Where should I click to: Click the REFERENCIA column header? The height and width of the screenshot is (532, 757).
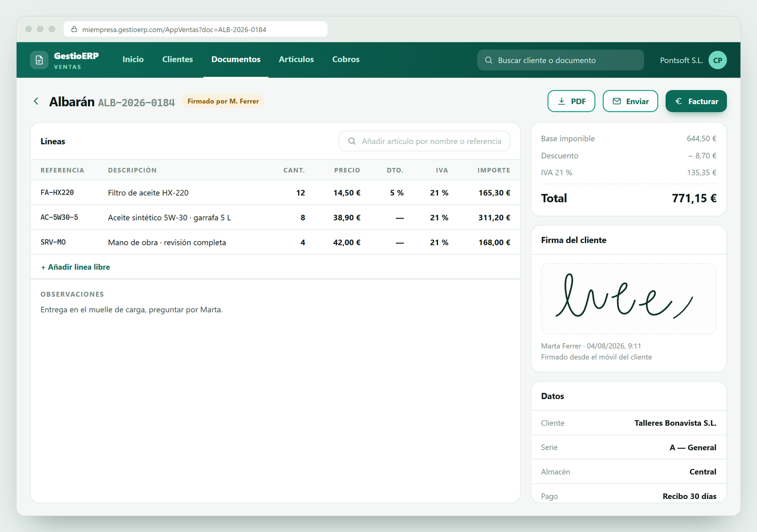click(62, 170)
